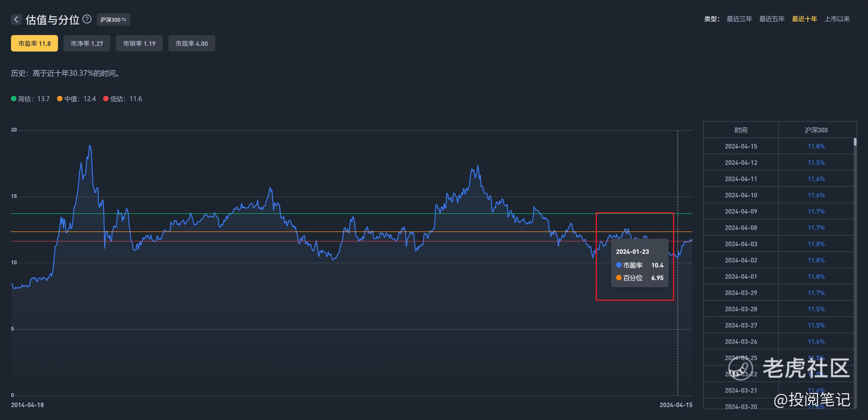Switch index using 沪深300 selector
868x420 pixels.
pyautogui.click(x=113, y=20)
